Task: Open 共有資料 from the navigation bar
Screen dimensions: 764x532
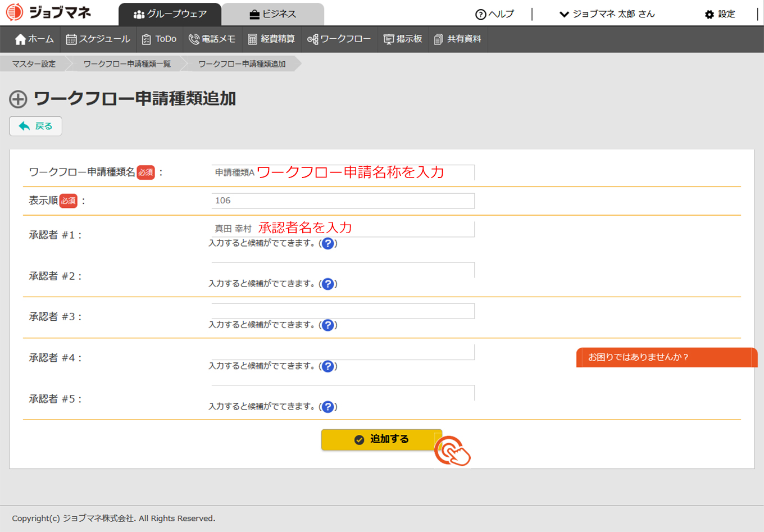Action: [457, 39]
